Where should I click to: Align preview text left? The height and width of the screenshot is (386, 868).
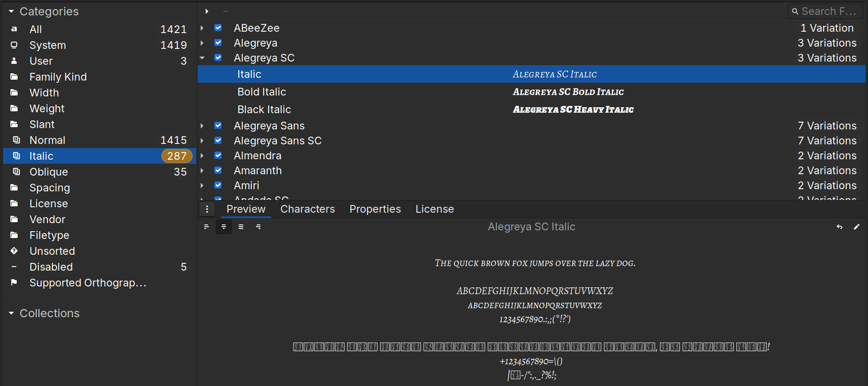coord(207,227)
